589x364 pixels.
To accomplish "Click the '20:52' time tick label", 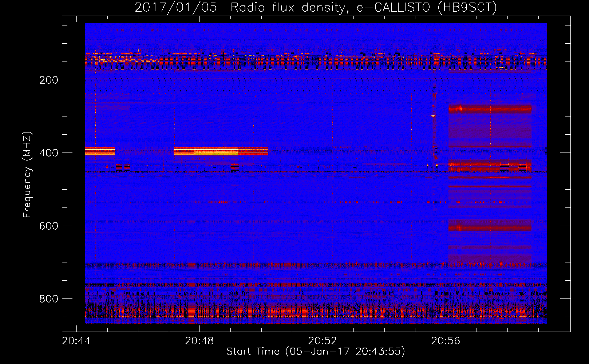I will [323, 341].
